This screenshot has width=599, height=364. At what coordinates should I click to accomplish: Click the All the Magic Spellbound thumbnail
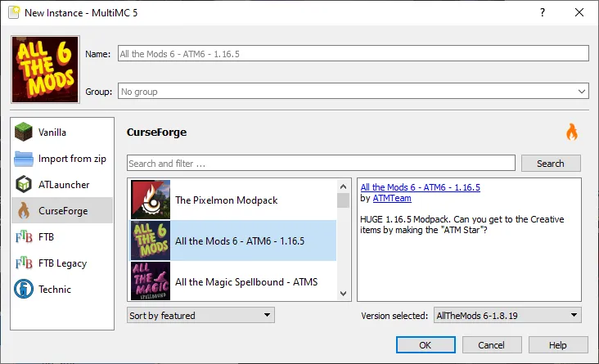click(x=151, y=281)
